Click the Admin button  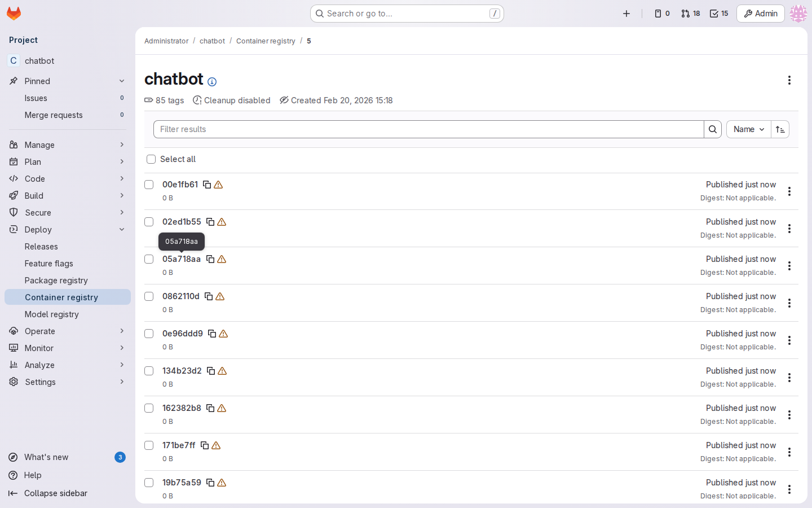point(760,14)
